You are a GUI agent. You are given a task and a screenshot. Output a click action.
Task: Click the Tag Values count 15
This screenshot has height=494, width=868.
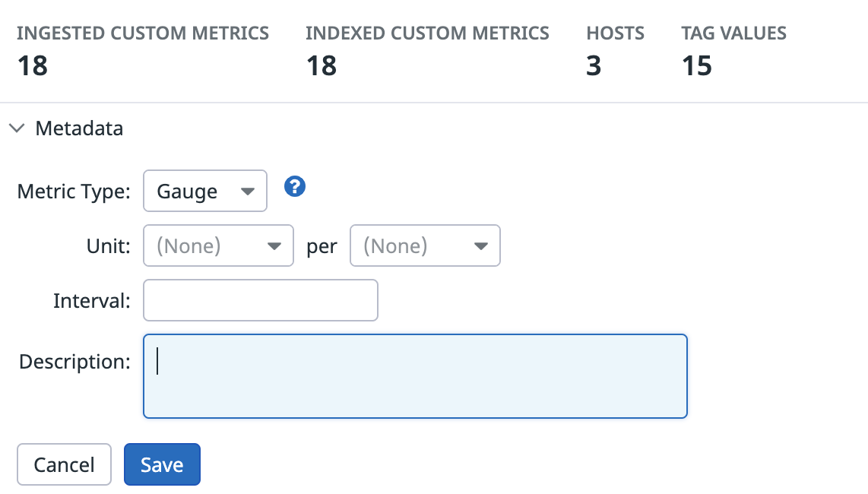(696, 66)
